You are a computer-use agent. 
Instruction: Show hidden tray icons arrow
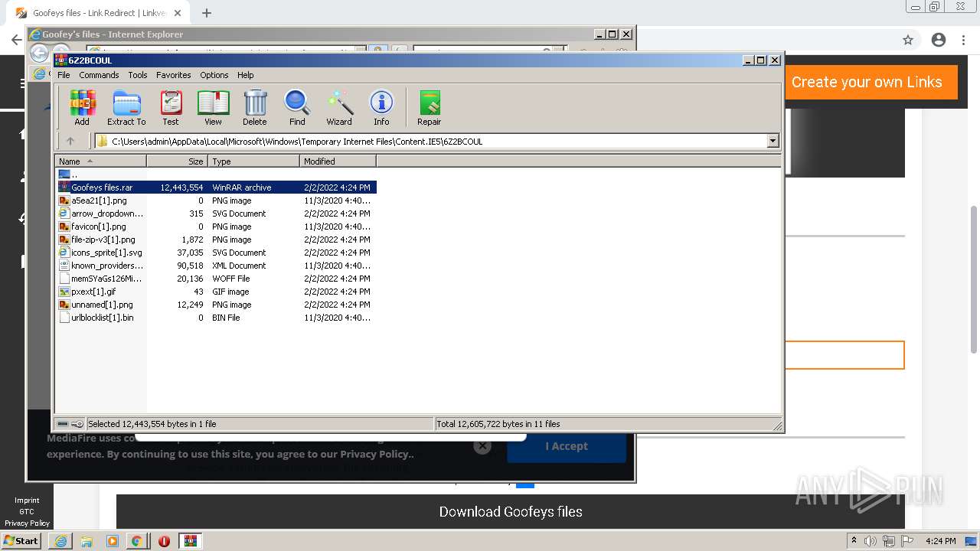pyautogui.click(x=853, y=540)
